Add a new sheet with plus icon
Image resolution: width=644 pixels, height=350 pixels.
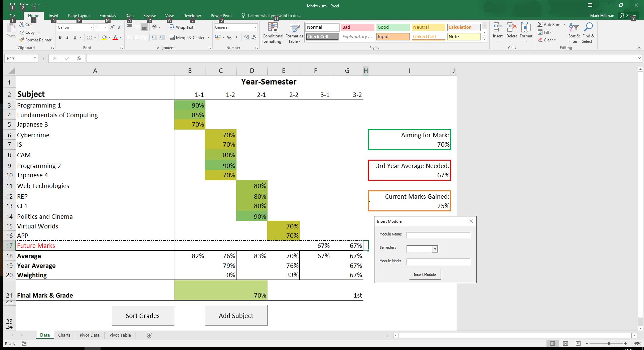pyautogui.click(x=150, y=335)
